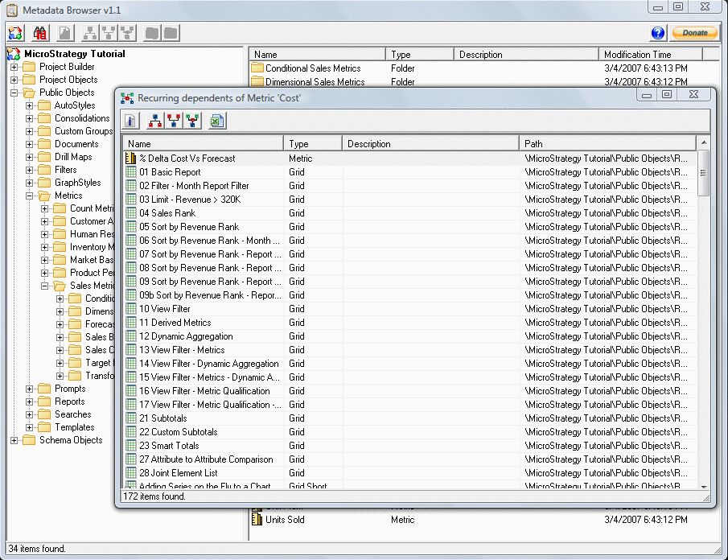Select the '02 Filter - Month Report Filter' row
Screen dimensions: 728x560
pyautogui.click(x=410, y=186)
